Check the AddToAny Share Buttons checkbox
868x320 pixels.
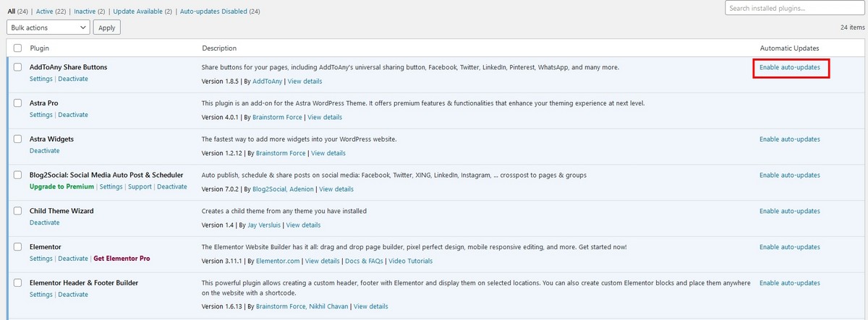click(18, 67)
